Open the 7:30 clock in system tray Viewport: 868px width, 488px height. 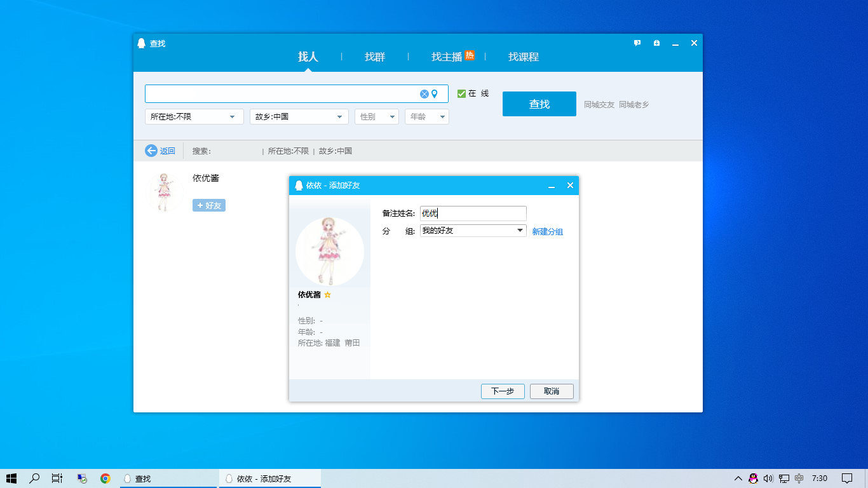(x=820, y=478)
